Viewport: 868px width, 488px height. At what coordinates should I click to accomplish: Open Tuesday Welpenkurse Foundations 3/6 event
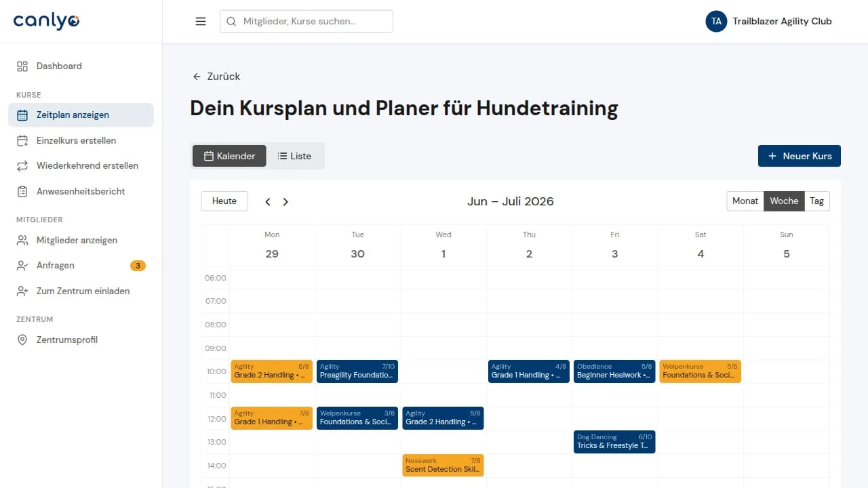coord(357,418)
